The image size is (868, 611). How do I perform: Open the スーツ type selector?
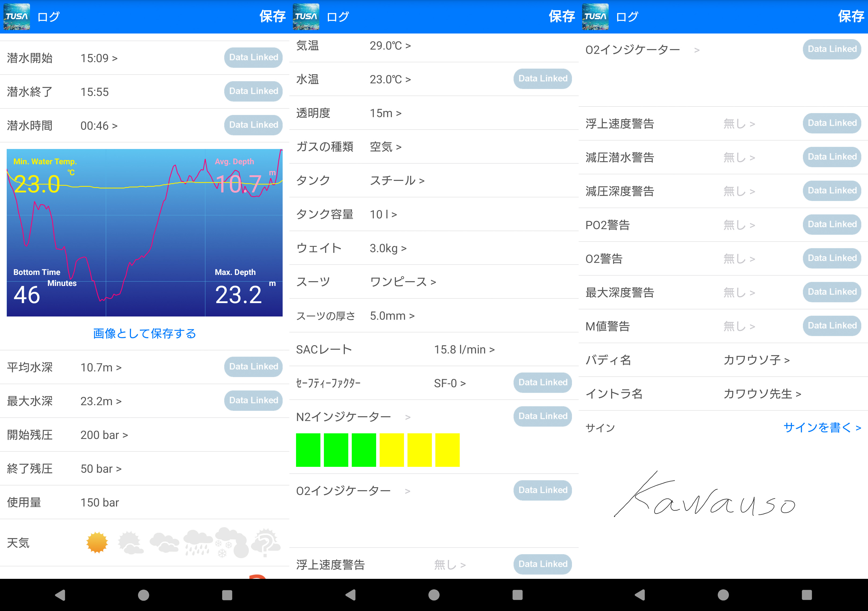pyautogui.click(x=403, y=282)
